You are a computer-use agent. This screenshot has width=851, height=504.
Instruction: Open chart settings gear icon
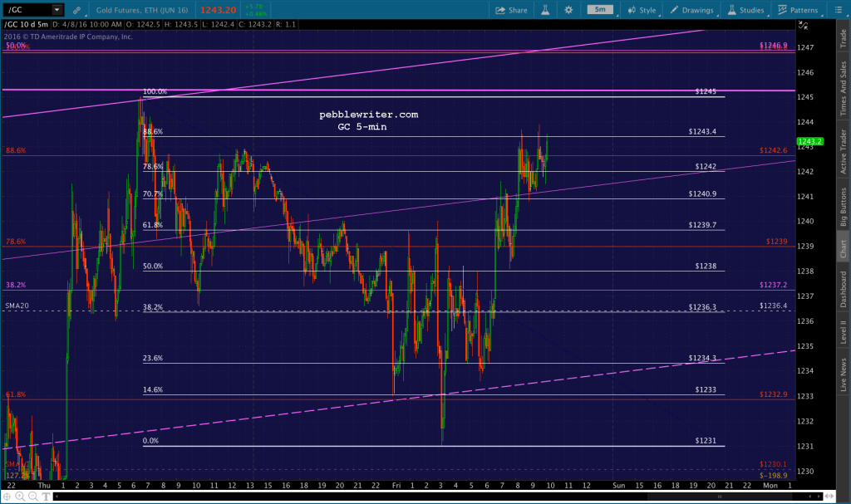coord(568,10)
